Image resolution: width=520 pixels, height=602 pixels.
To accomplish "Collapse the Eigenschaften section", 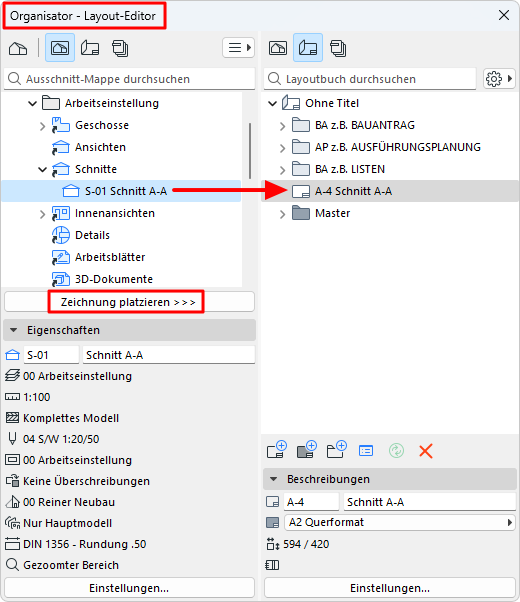I will coord(13,330).
